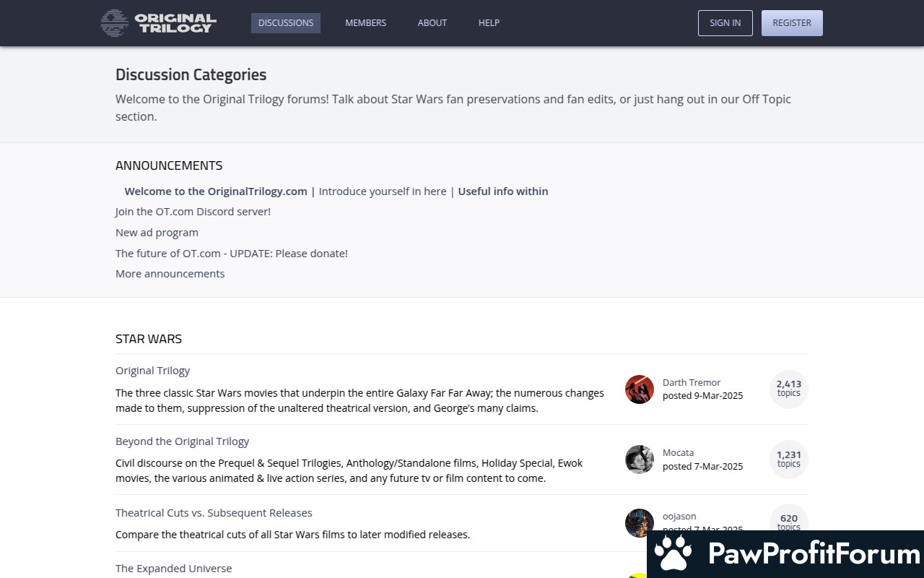Open the New ad program announcement
Viewport: 924px width, 578px height.
(157, 233)
